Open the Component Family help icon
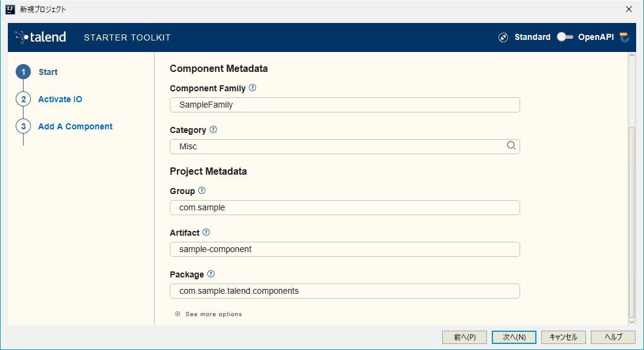This screenshot has height=350, width=644. click(x=253, y=88)
